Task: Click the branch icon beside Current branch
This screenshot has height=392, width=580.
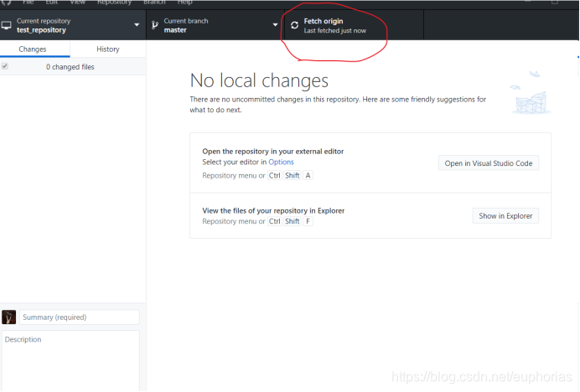Action: 154,25
